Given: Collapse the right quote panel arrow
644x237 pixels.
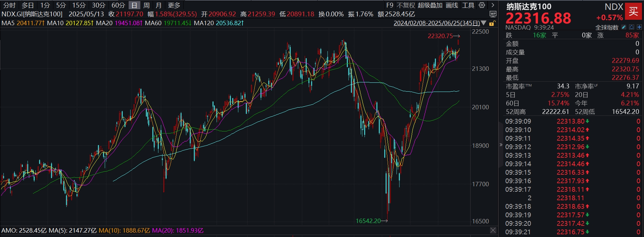Looking at the screenshot, I should [x=501, y=145].
